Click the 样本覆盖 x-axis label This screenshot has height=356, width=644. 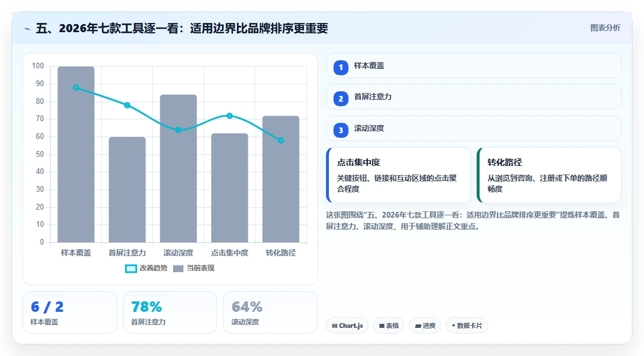(76, 253)
